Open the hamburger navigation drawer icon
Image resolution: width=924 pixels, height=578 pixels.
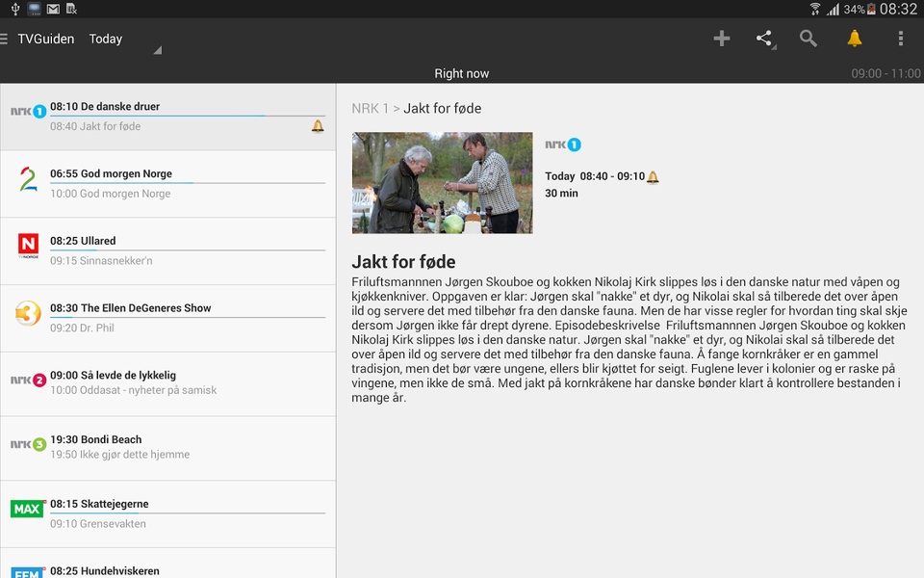(4, 39)
